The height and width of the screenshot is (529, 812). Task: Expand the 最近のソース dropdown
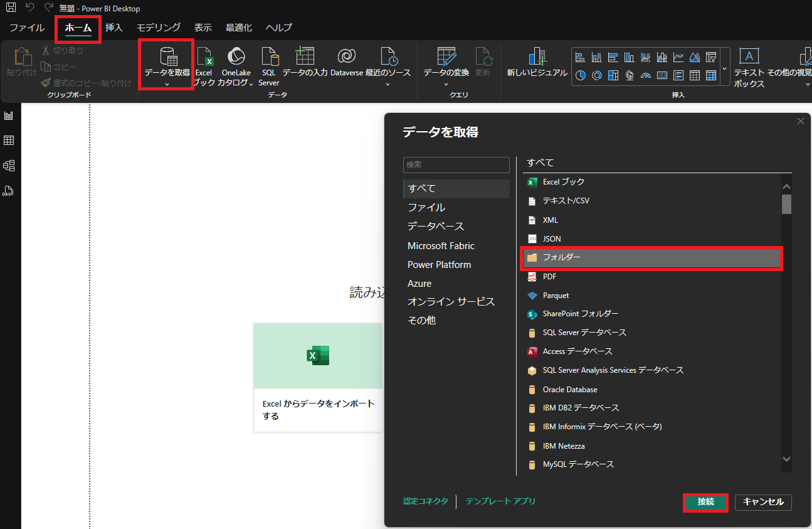coord(388,84)
